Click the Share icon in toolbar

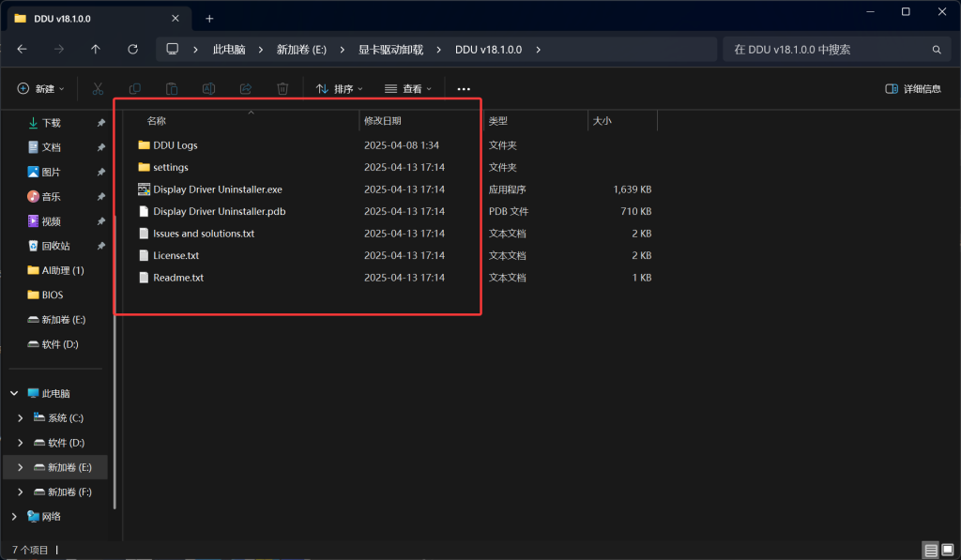pos(246,89)
